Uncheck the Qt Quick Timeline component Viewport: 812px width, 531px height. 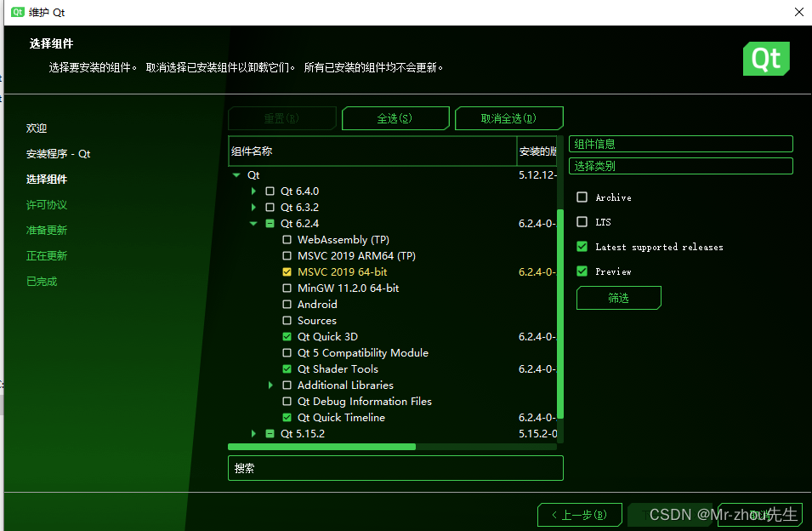287,417
